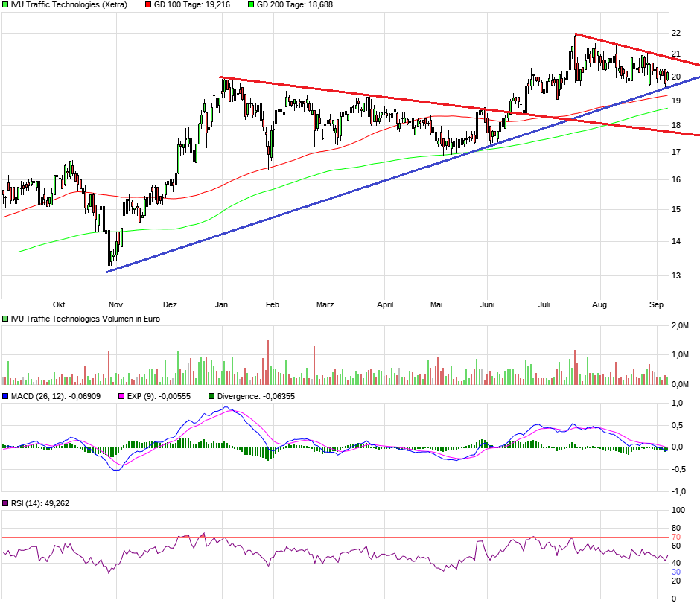The height and width of the screenshot is (606, 700).
Task: Click the price axis value 15
Action: coord(676,209)
